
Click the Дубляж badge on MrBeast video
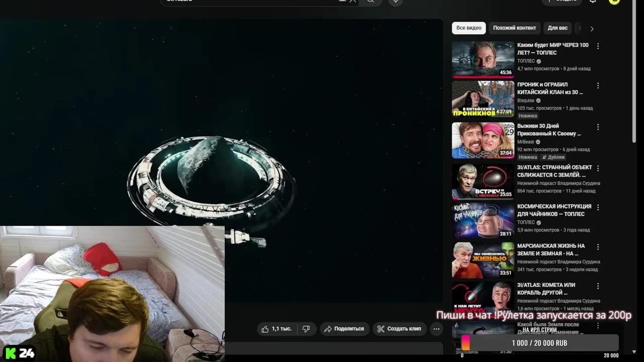(553, 157)
